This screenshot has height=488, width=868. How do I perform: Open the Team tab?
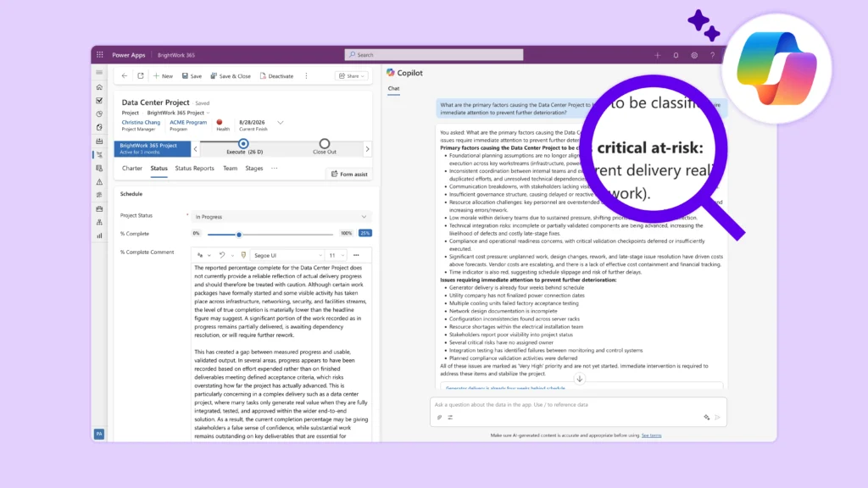pos(230,169)
